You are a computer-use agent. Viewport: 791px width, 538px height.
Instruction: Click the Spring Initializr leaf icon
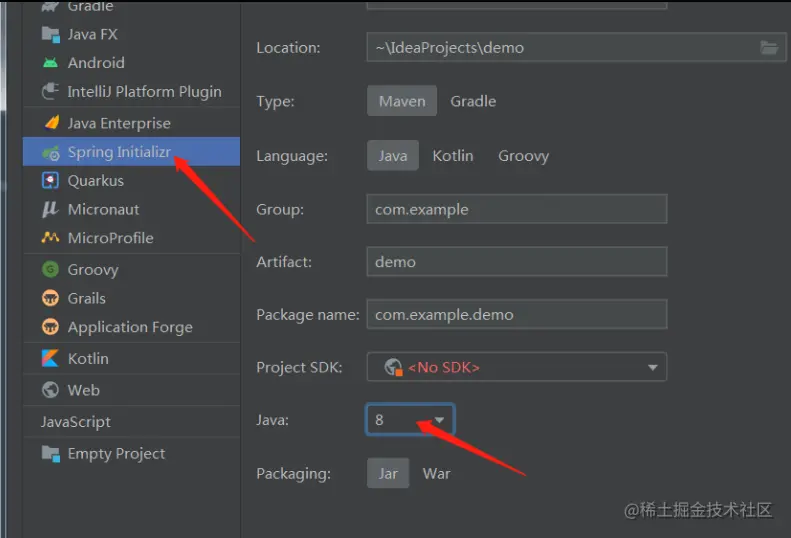pyautogui.click(x=51, y=152)
